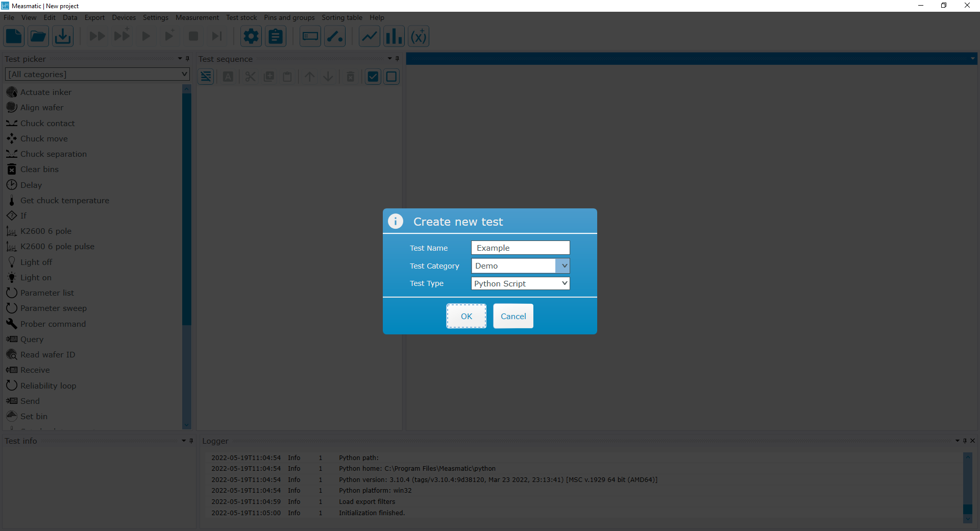The image size is (980, 531).
Task: Select the Parameter sweep test
Action: (54, 308)
